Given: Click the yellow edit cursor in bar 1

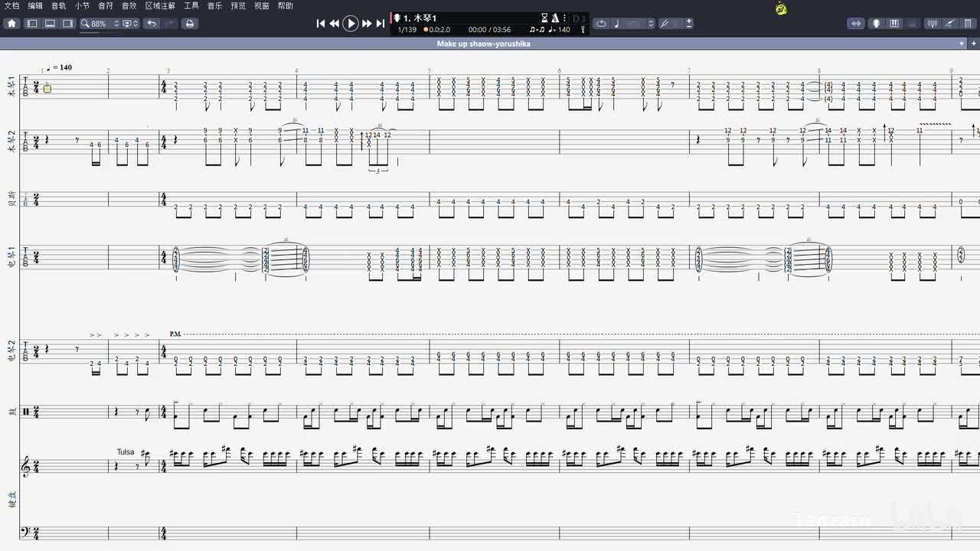Looking at the screenshot, I should click(x=47, y=89).
